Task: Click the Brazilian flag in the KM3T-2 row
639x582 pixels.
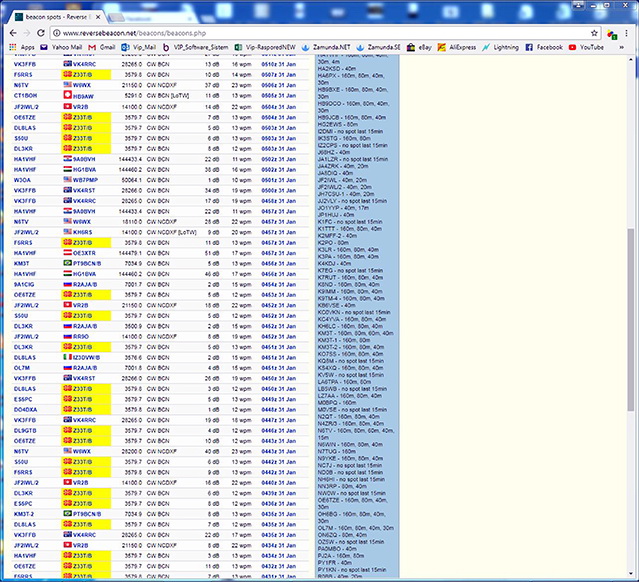Action: click(x=68, y=514)
